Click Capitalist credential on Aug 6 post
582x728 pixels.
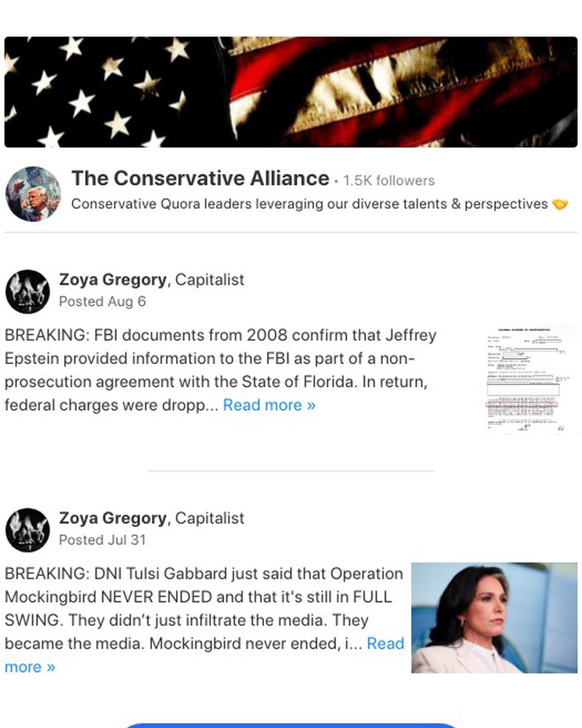point(210,280)
